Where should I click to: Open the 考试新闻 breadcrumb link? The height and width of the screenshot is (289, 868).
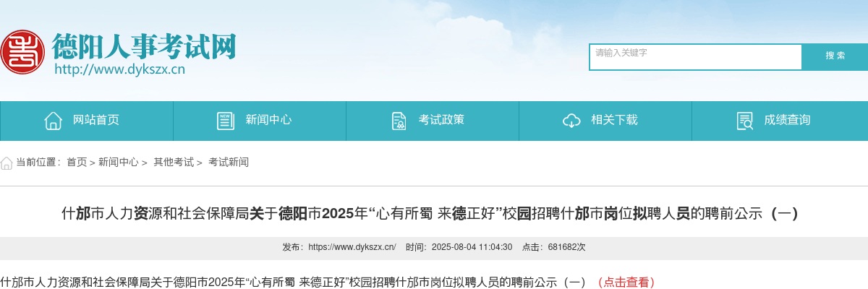[229, 163]
